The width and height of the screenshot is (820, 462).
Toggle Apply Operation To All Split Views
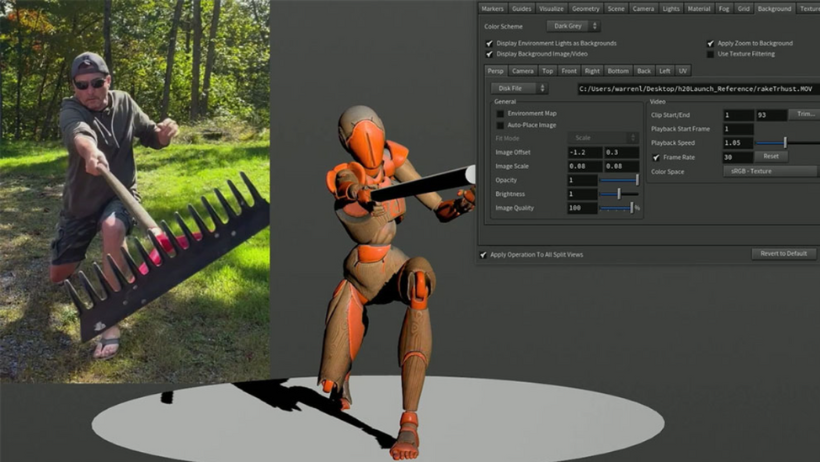pos(483,255)
